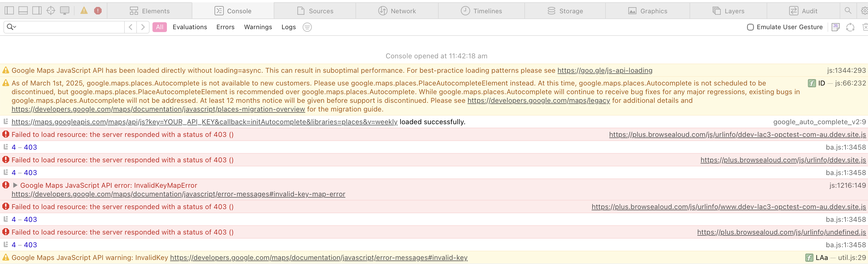The width and height of the screenshot is (868, 264).
Task: Enable Emulate User Gesture checkbox
Action: [x=750, y=27]
